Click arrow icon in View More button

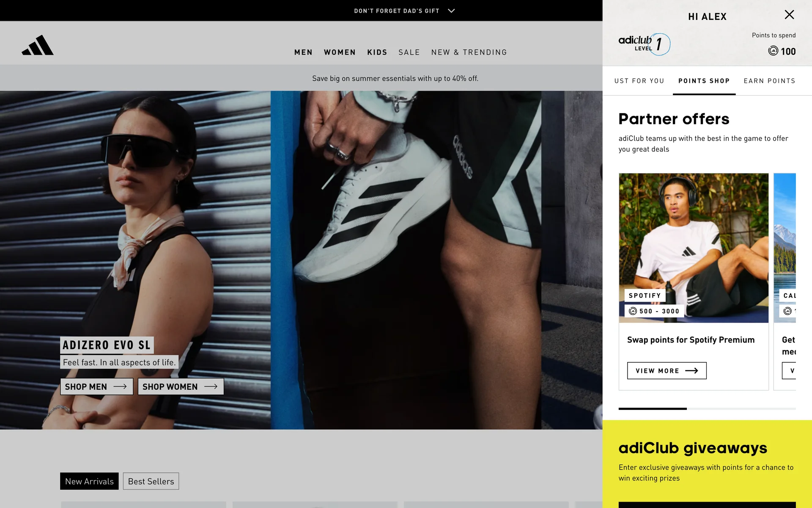click(x=691, y=371)
